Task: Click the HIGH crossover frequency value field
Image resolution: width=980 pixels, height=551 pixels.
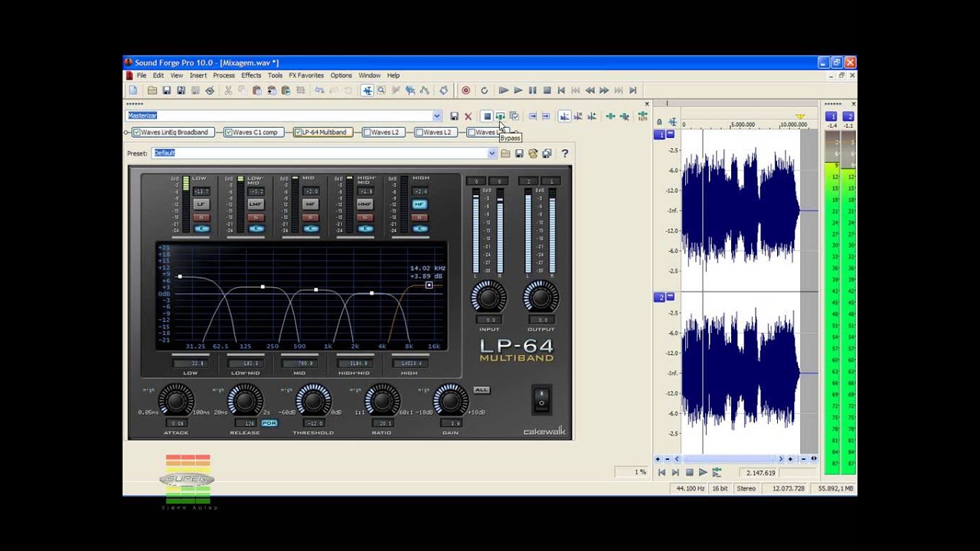Action: pyautogui.click(x=410, y=364)
